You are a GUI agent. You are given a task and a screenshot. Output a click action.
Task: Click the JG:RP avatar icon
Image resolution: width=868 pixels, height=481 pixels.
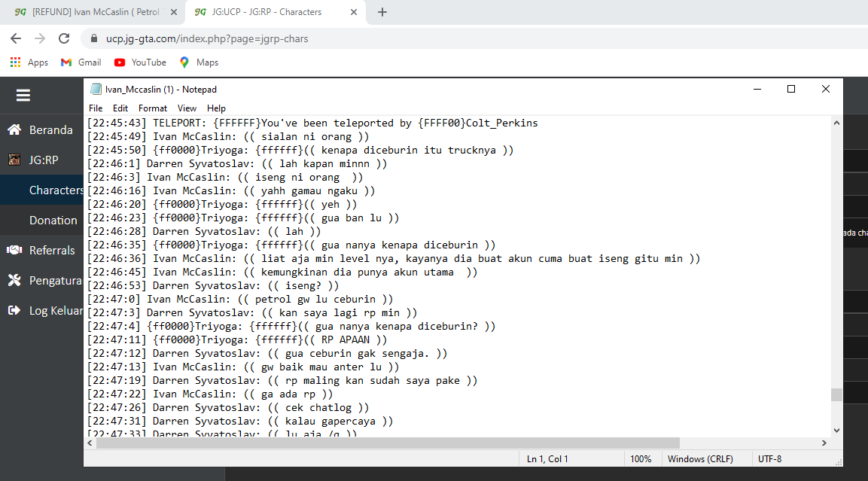[14, 160]
